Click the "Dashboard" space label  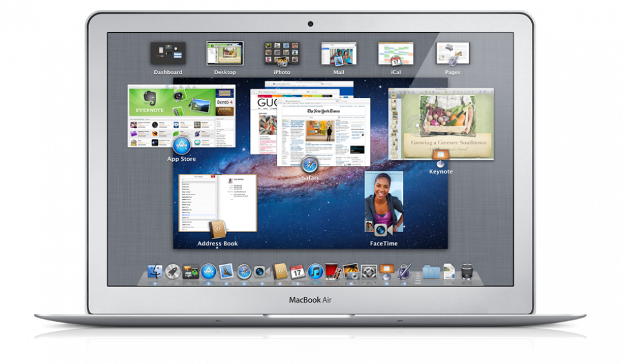[x=168, y=72]
